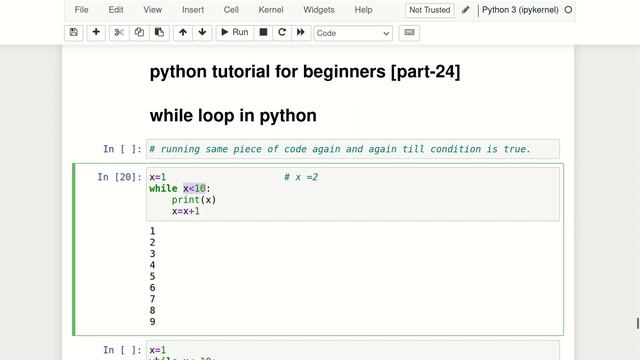This screenshot has width=640, height=360.
Task: Click the 'python tutorial for beginners [part-24]' heading
Action: tap(305, 72)
